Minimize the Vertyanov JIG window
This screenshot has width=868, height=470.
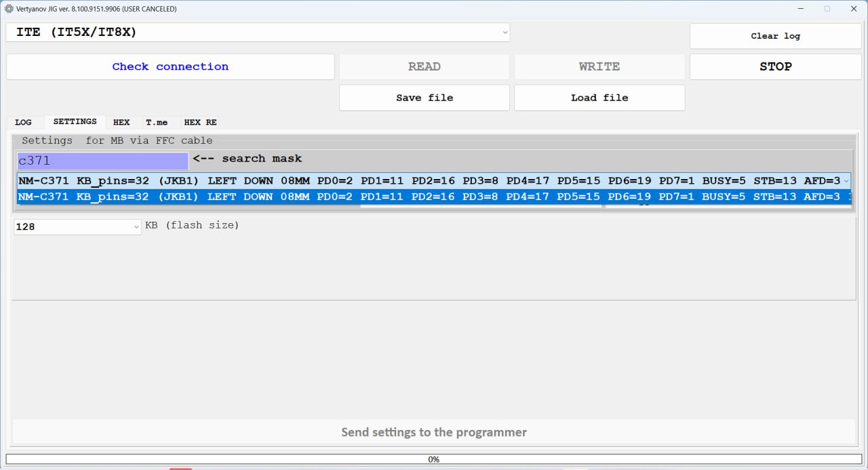802,9
